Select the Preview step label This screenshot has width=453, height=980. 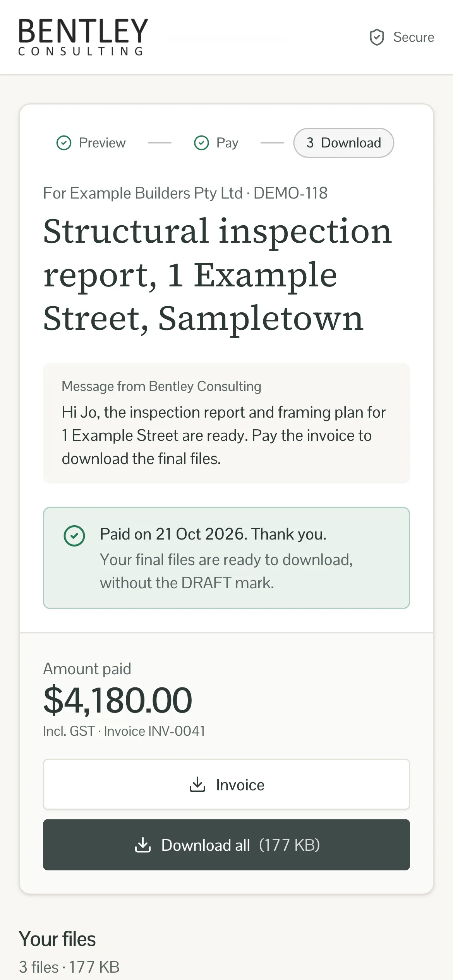coord(102,143)
